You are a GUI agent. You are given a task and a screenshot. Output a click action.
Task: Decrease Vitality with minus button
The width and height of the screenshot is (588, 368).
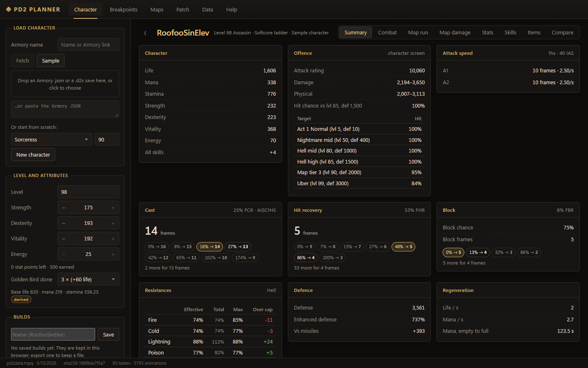click(x=64, y=239)
